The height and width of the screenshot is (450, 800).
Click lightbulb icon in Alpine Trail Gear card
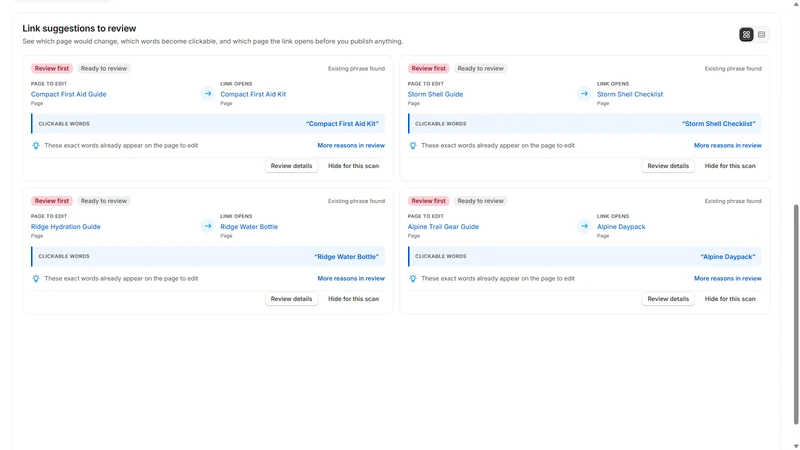(413, 279)
